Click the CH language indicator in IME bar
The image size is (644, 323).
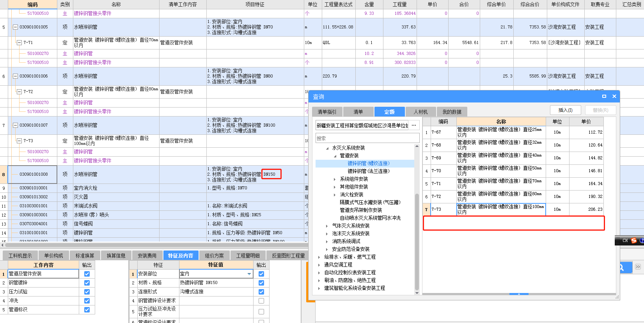[x=625, y=241]
